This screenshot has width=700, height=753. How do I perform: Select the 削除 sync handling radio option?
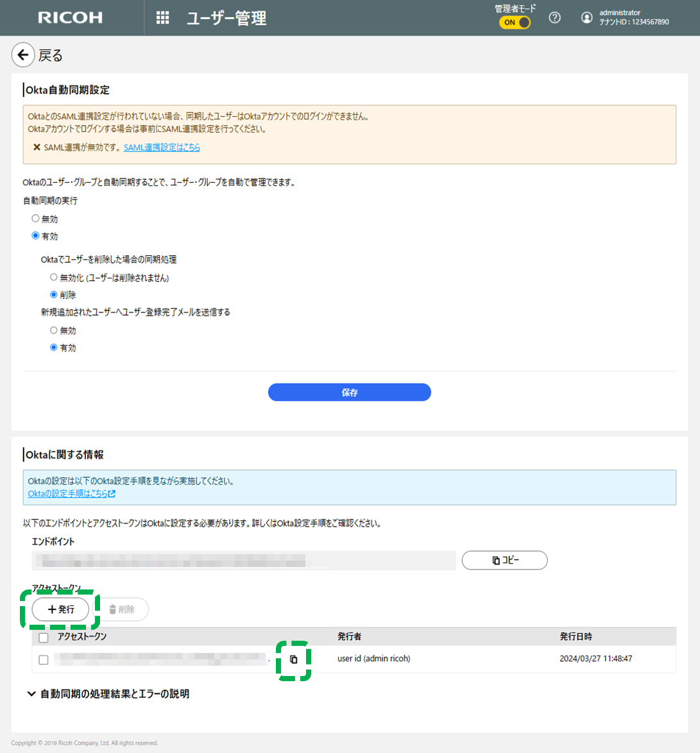[x=54, y=294]
